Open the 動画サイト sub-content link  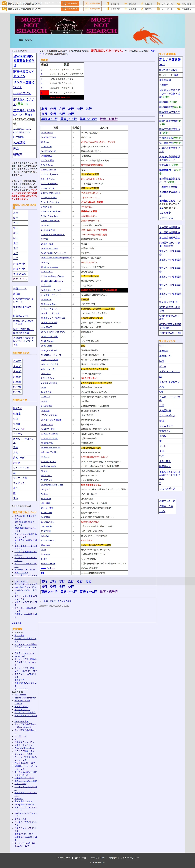[x=165, y=466]
